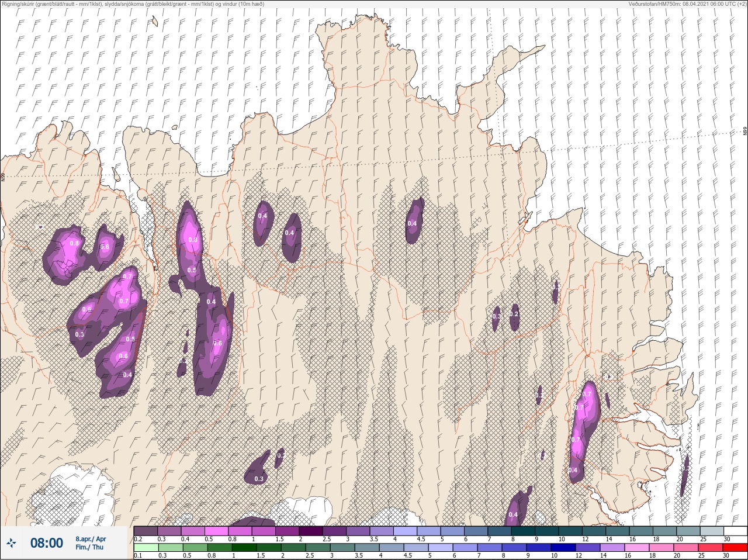Click the 'Fim./ Thu' weekday label
The height and width of the screenshot is (560, 748).
(x=89, y=547)
